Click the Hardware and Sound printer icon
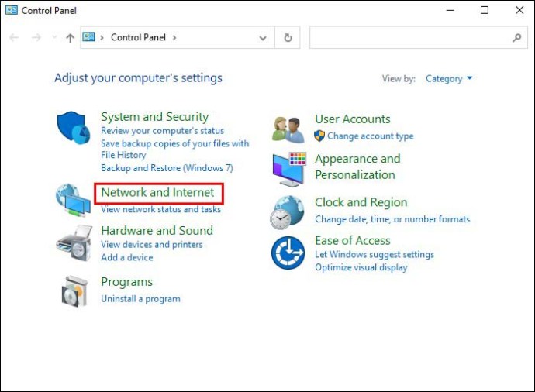The image size is (535, 392). tap(74, 242)
